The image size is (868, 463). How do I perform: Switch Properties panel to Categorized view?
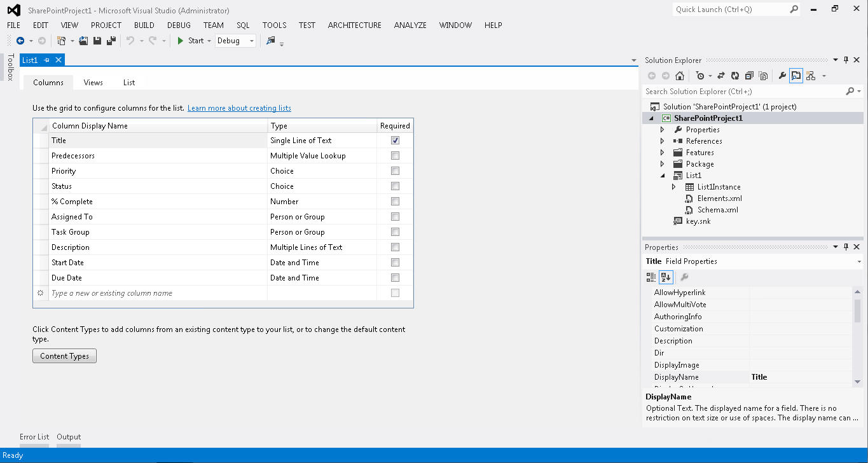point(651,277)
